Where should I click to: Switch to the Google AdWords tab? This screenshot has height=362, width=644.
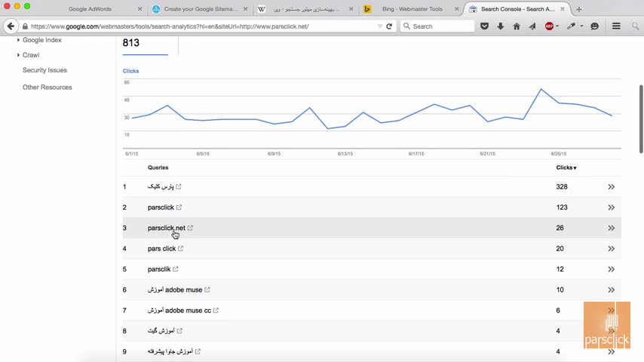tap(90, 9)
